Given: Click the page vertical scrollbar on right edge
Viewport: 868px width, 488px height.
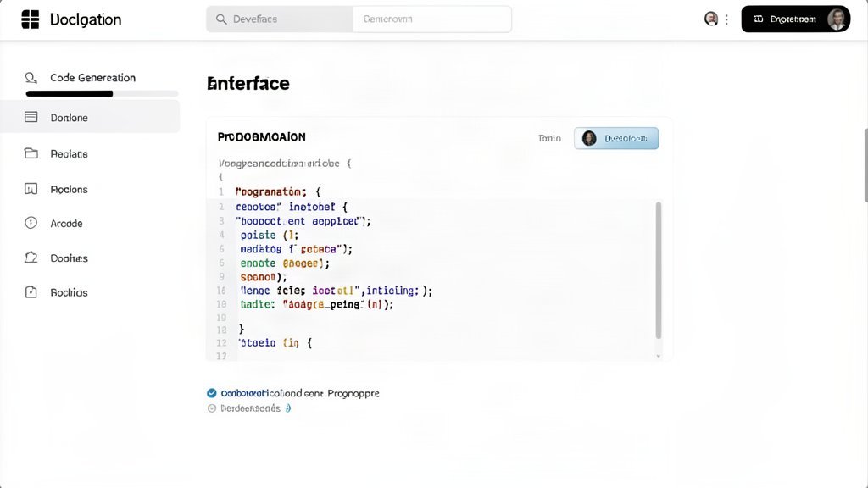Looking at the screenshot, I should [865, 165].
